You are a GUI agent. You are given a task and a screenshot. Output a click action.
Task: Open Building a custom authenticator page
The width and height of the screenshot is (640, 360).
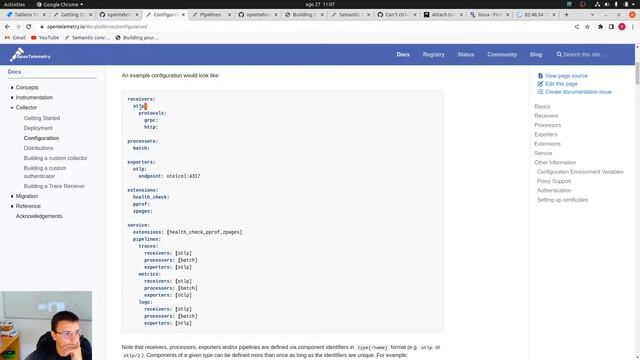45,172
